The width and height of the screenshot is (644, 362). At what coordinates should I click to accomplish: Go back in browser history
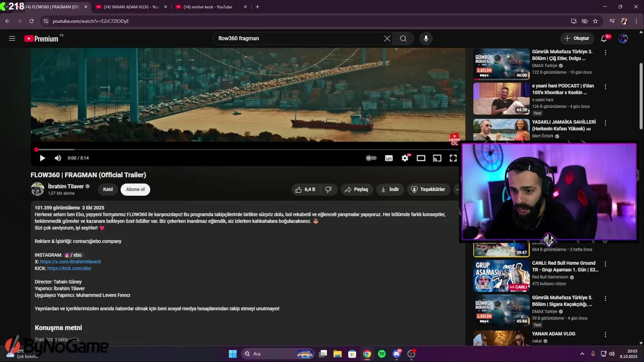(x=7, y=21)
